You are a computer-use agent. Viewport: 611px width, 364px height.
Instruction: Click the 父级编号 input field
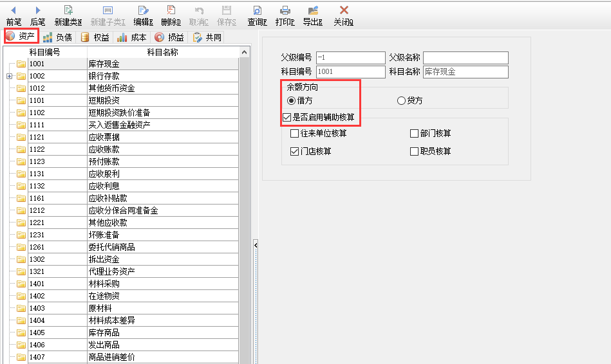click(x=351, y=58)
